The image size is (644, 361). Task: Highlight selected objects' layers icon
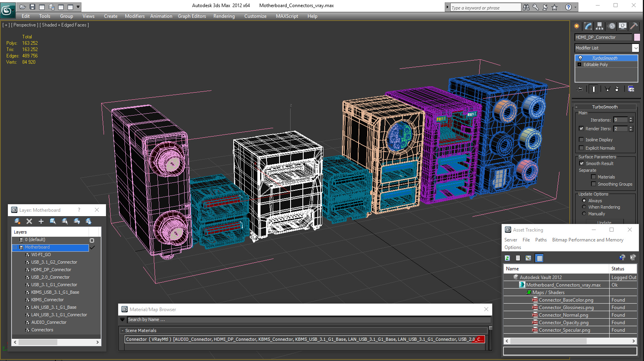[65, 221]
